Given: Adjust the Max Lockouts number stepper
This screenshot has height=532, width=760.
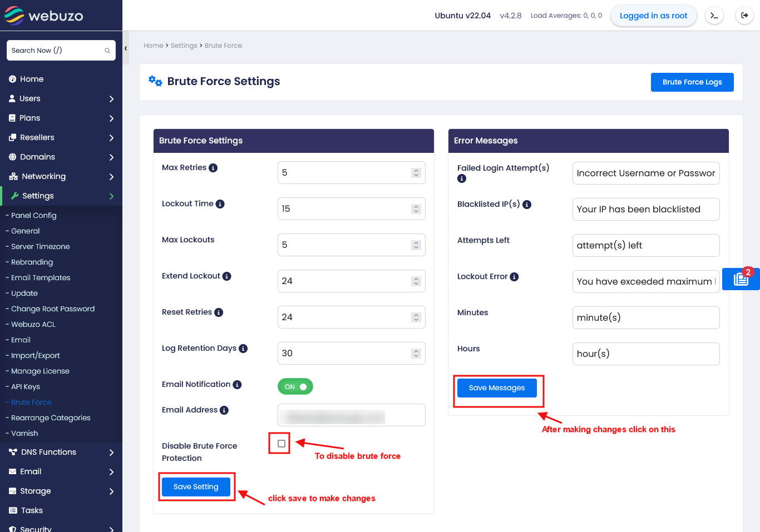Looking at the screenshot, I should 416,245.
